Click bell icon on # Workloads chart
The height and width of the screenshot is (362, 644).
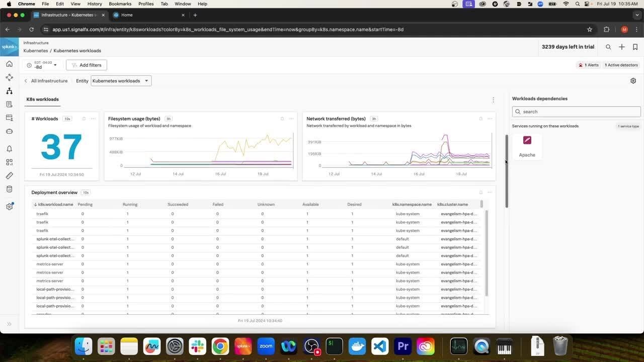pyautogui.click(x=84, y=119)
